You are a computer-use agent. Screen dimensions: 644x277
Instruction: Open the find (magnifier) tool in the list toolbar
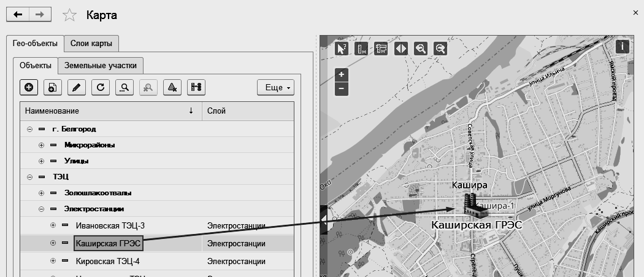point(125,87)
